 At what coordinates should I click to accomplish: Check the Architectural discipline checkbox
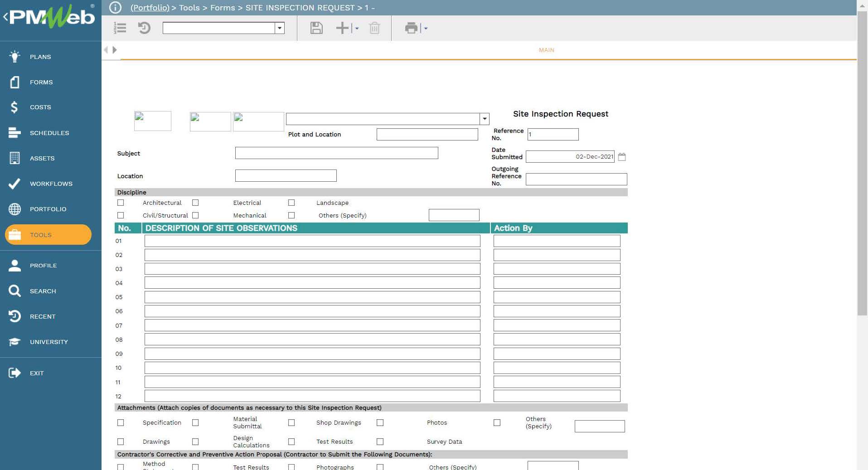(121, 203)
